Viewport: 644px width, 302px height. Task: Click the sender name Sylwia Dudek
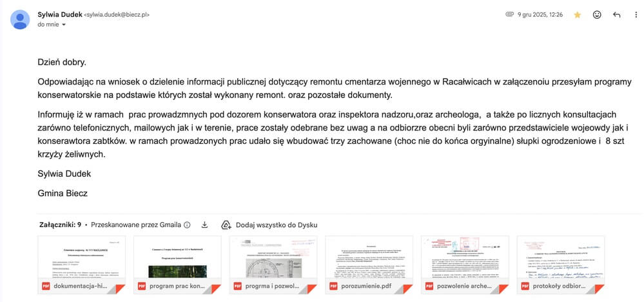tap(59, 14)
